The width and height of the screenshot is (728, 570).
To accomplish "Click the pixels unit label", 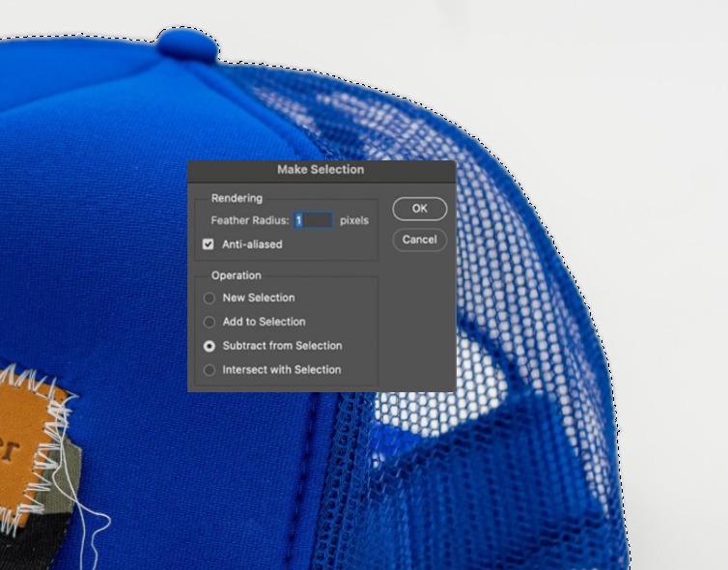I will (353, 220).
